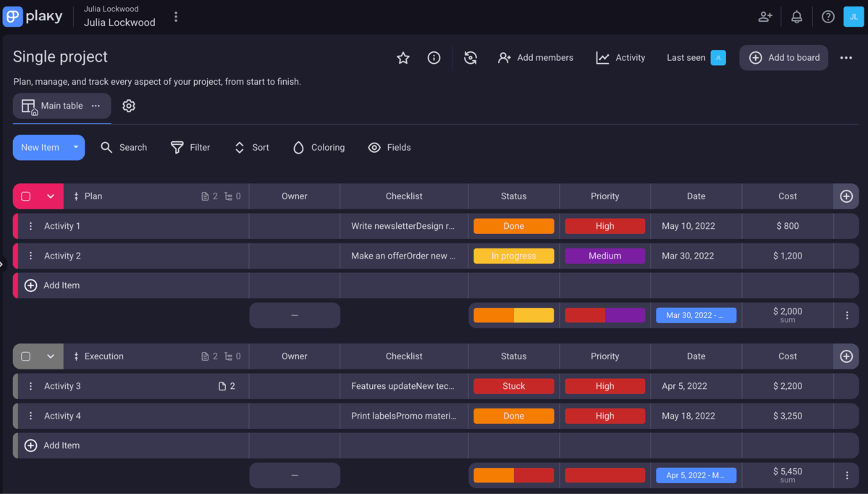Open table view settings gear
This screenshot has height=494, width=868.
click(x=129, y=106)
